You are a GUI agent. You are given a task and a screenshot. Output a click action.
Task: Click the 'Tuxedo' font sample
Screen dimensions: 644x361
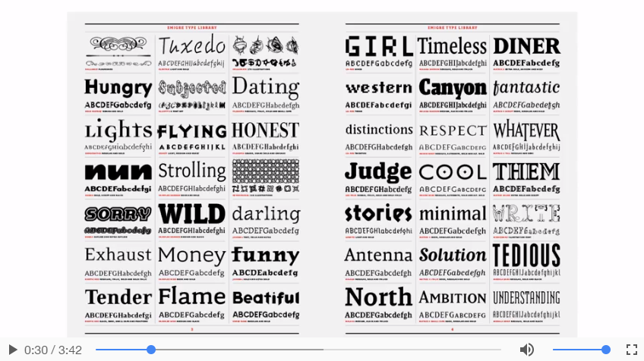(192, 46)
